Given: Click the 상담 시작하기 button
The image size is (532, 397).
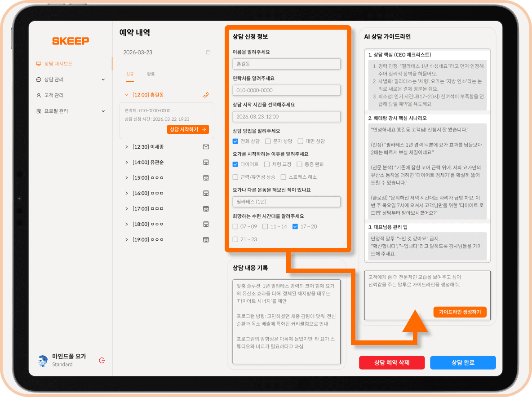Looking at the screenshot, I should (x=188, y=129).
